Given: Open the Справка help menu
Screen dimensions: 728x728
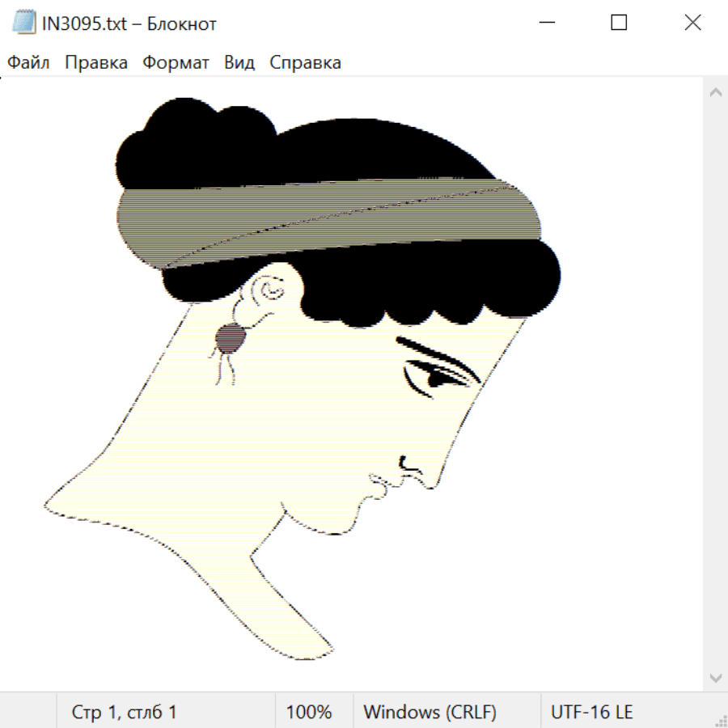Looking at the screenshot, I should pos(305,63).
